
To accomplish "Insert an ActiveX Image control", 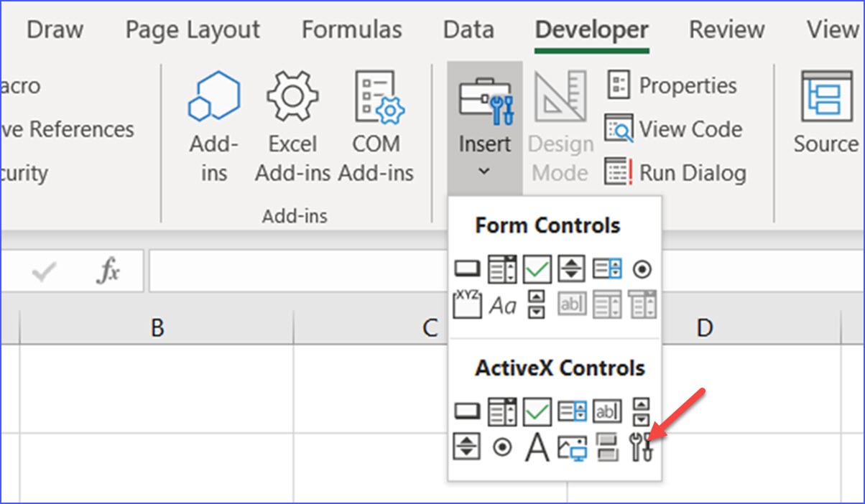I will point(572,447).
